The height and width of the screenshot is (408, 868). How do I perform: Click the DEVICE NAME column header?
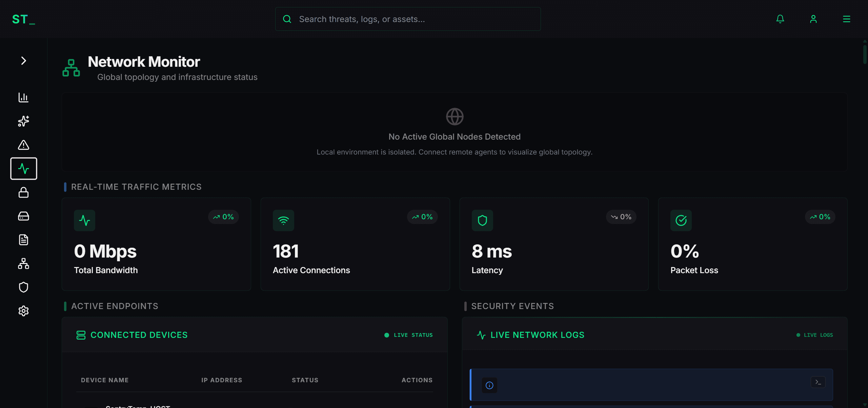[x=105, y=380]
